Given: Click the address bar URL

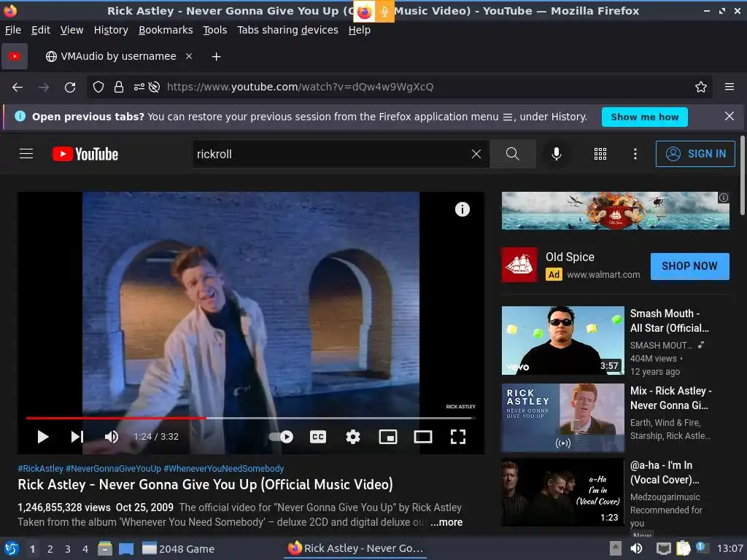Looking at the screenshot, I should [x=300, y=87].
